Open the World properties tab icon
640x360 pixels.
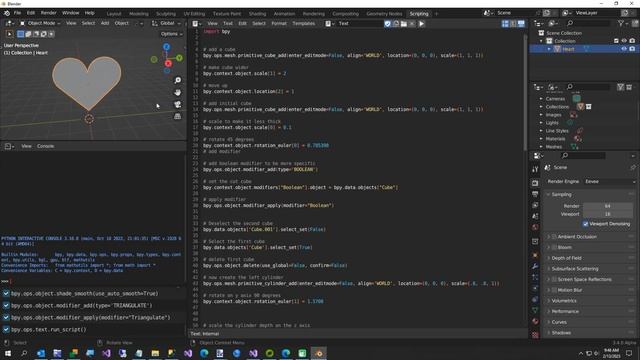point(535,227)
